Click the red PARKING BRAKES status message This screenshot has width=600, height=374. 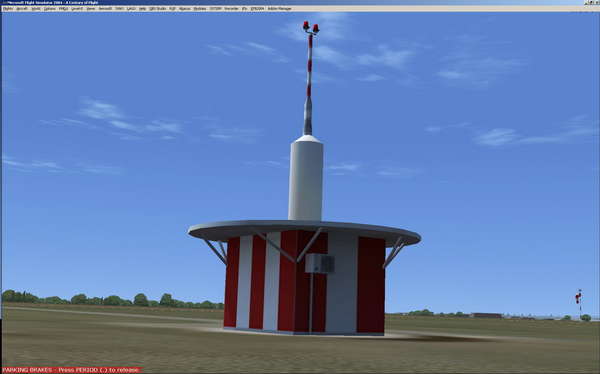(x=72, y=370)
